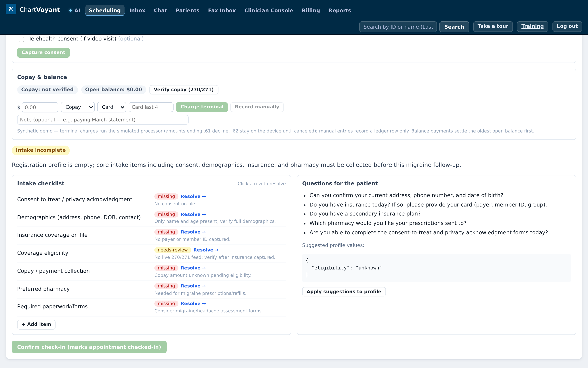Image resolution: width=588 pixels, height=368 pixels.
Task: Resolve the Consent to treat item
Action: point(193,196)
